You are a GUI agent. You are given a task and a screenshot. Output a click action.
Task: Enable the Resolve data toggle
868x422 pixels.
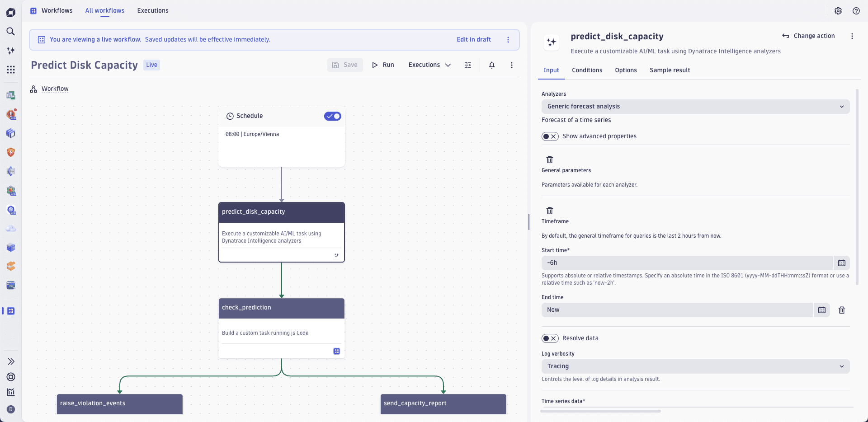coord(550,338)
